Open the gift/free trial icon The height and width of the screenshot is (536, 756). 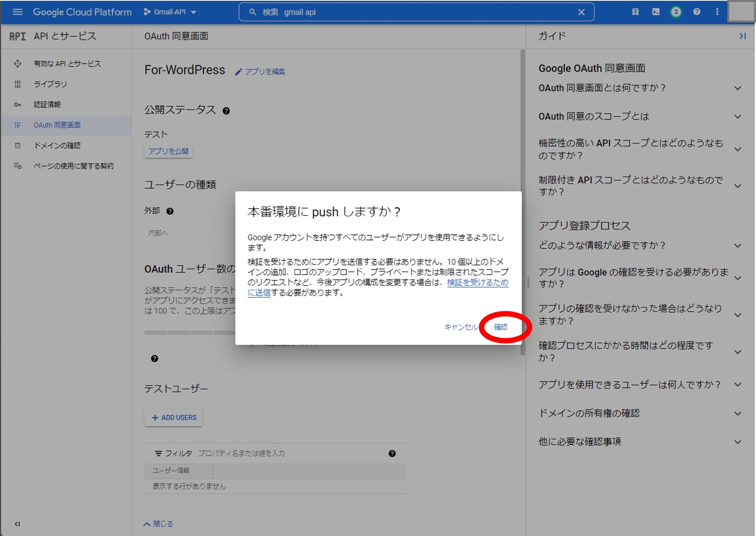point(635,12)
